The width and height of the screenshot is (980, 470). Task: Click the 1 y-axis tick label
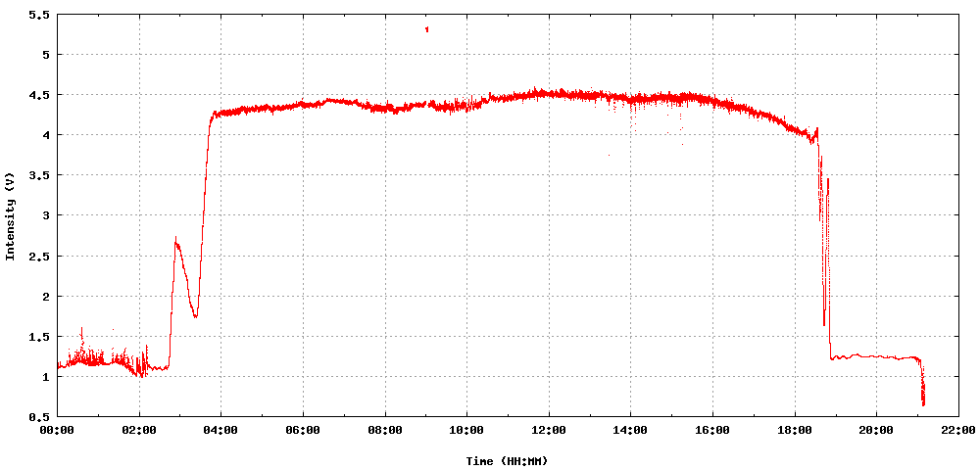(45, 376)
